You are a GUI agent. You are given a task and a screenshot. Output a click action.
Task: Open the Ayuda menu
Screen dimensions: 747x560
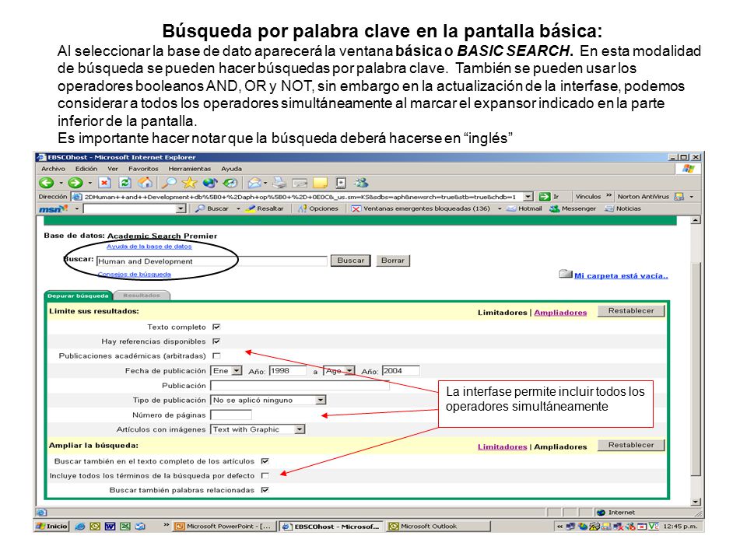232,169
